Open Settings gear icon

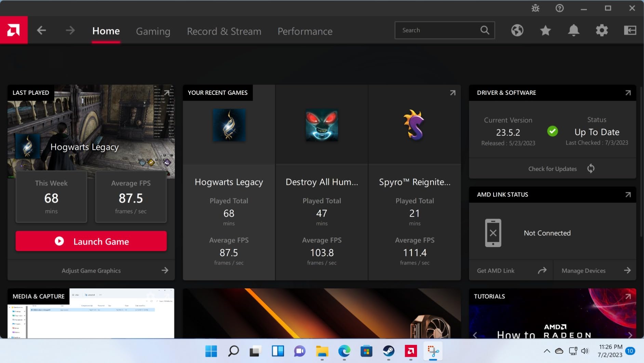click(602, 30)
